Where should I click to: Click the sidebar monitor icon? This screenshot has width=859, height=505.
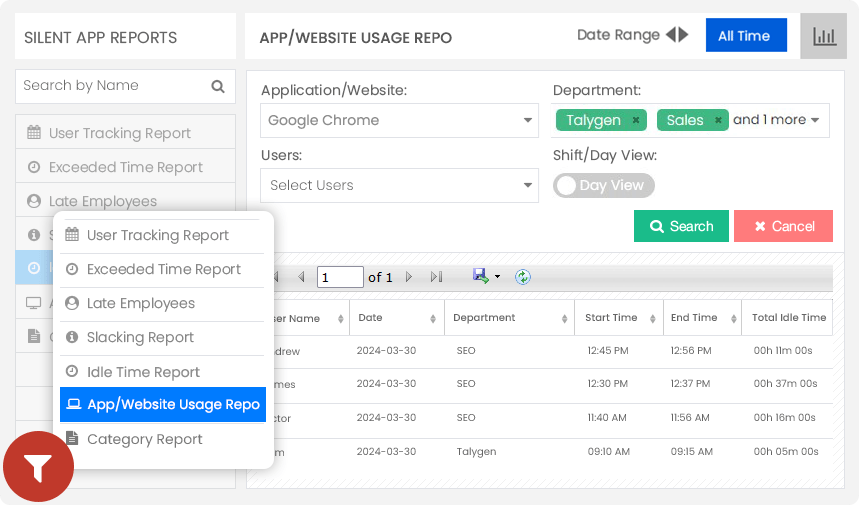point(34,303)
